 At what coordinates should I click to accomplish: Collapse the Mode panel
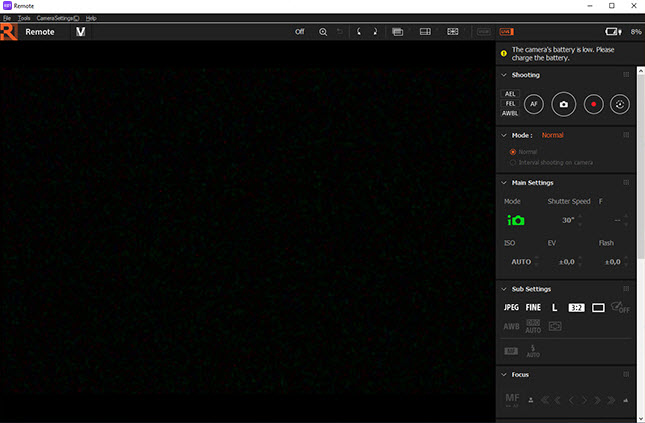504,135
